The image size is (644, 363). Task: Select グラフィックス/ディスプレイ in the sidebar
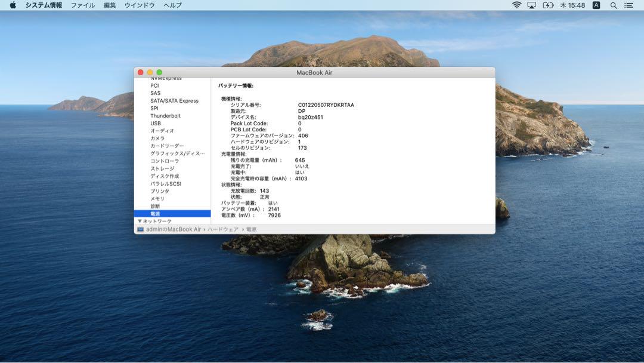(178, 153)
